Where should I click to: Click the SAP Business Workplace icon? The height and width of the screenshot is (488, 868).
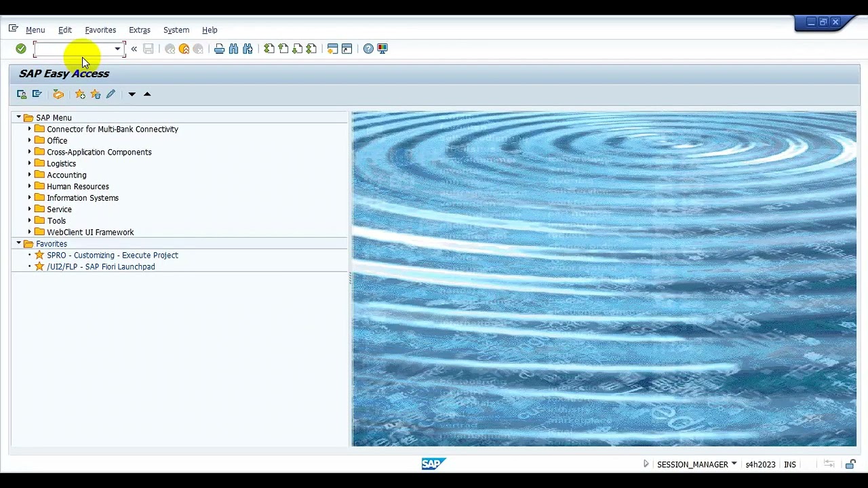coord(58,94)
